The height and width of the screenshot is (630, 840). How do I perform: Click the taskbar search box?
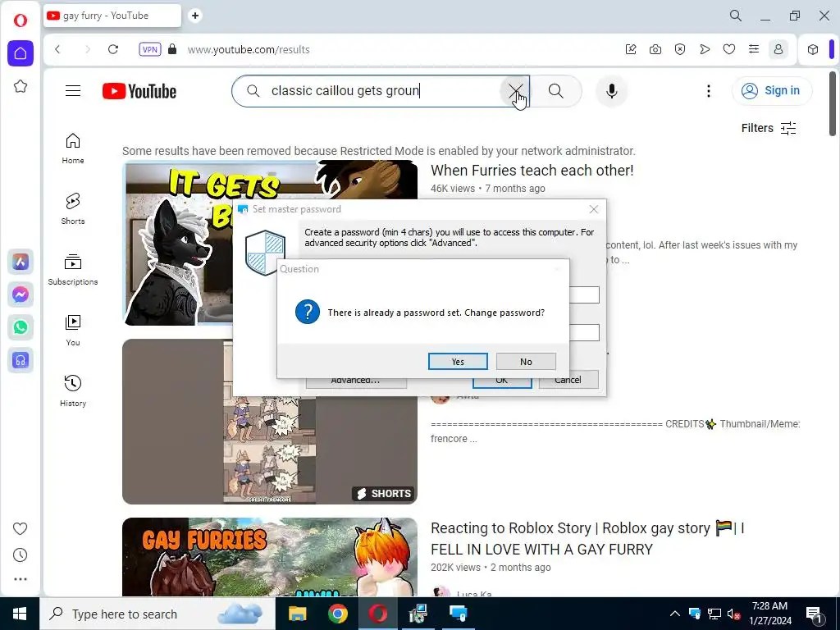tap(157, 614)
